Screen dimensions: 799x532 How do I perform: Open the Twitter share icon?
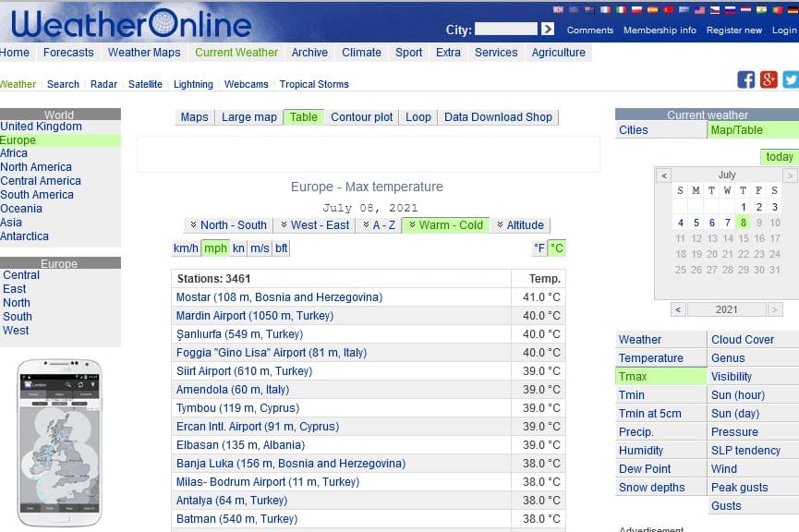tap(791, 79)
